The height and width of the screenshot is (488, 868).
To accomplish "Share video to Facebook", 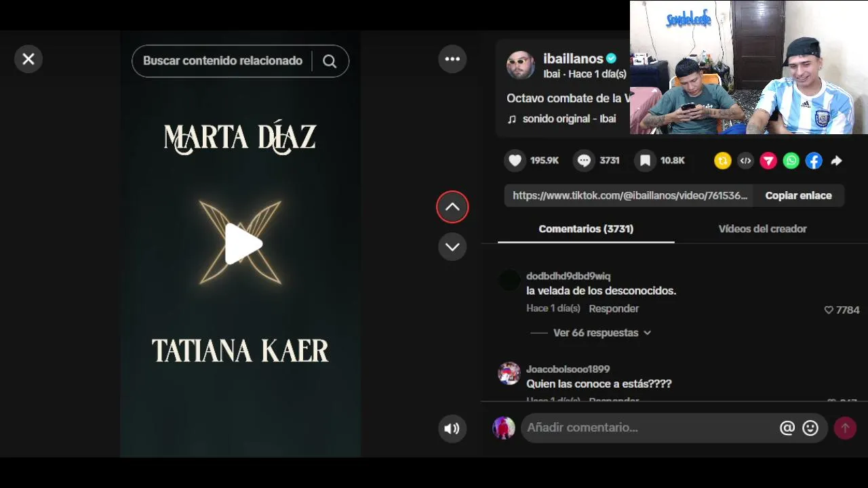I will point(814,161).
